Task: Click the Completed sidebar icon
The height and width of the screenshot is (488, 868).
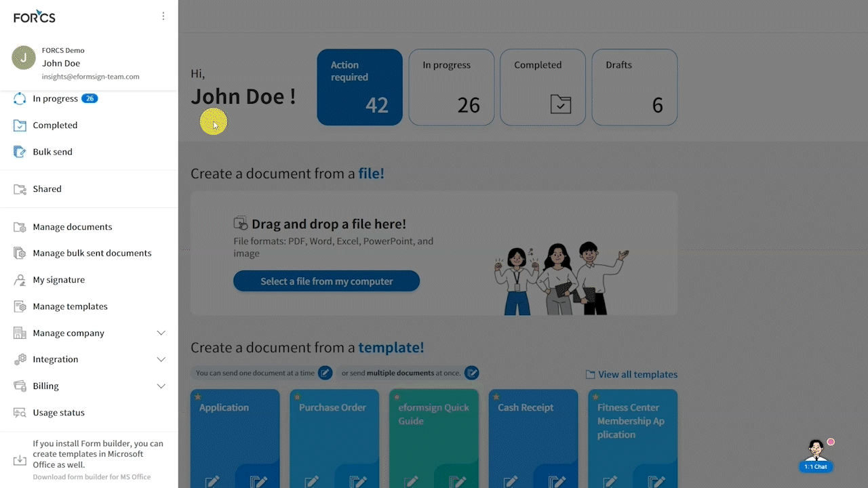Action: pos(20,125)
